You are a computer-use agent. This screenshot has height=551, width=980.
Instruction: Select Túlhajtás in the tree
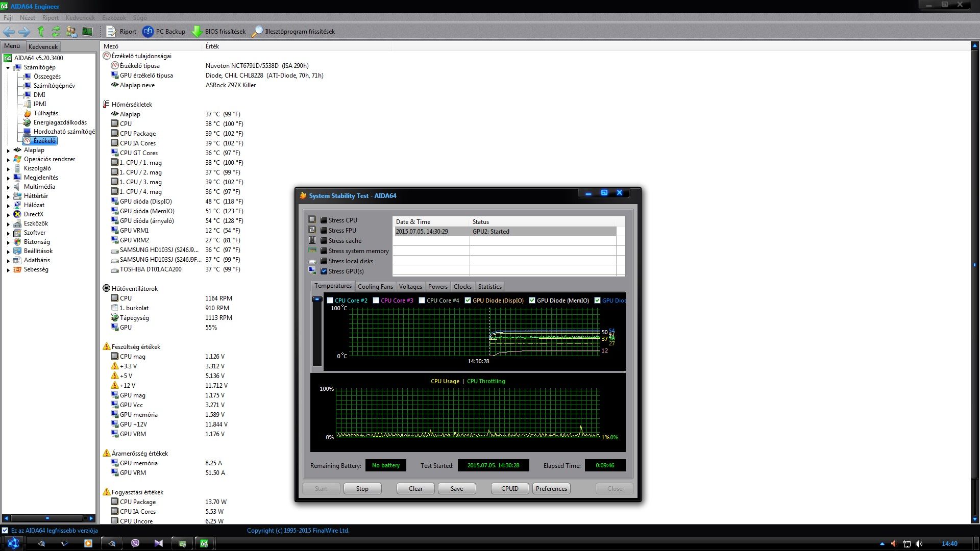click(45, 113)
